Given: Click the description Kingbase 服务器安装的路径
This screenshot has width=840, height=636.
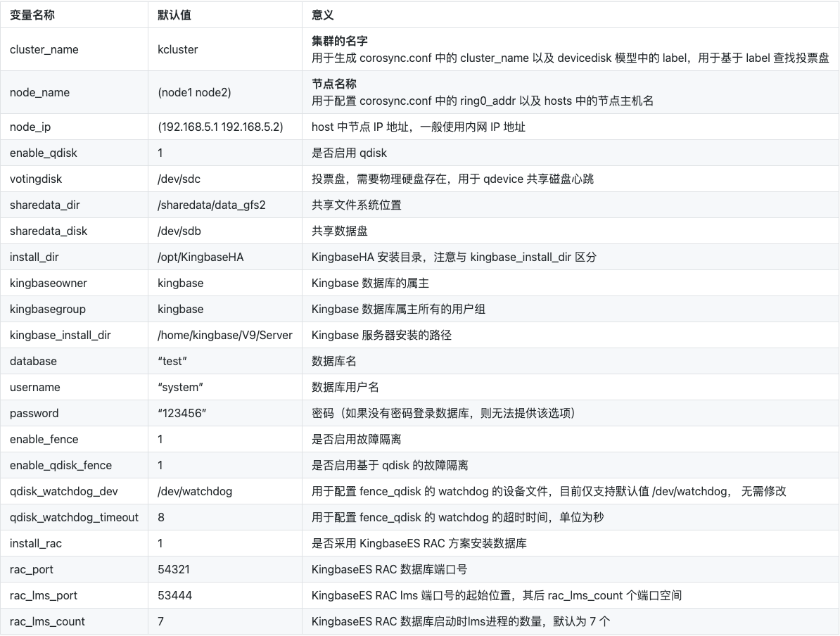Looking at the screenshot, I should [x=381, y=336].
